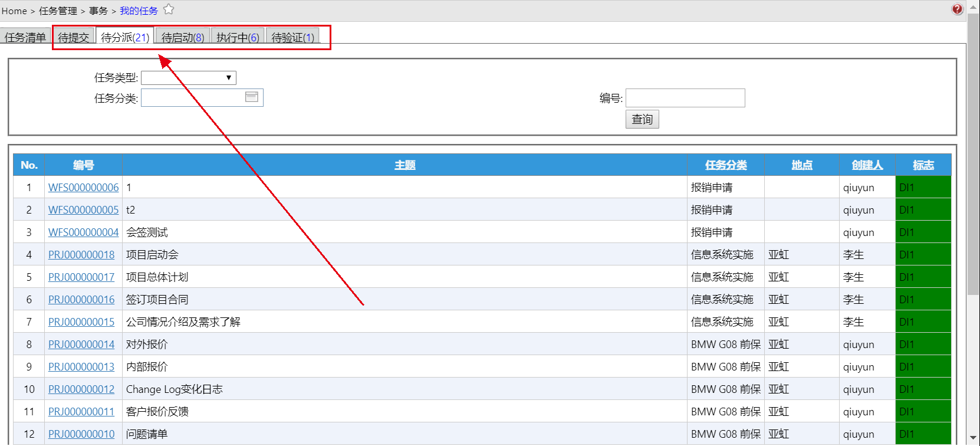The image size is (980, 446).
Task: Select the 项目总体计划 subject cell
Action: tap(405, 277)
